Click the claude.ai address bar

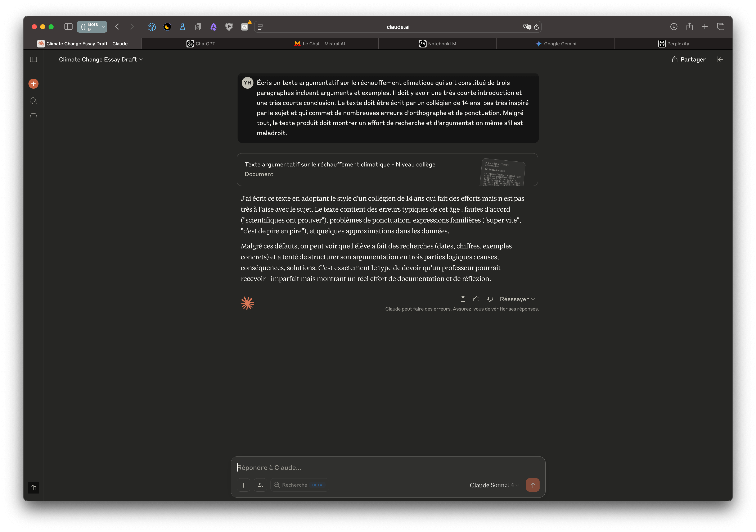click(x=398, y=27)
